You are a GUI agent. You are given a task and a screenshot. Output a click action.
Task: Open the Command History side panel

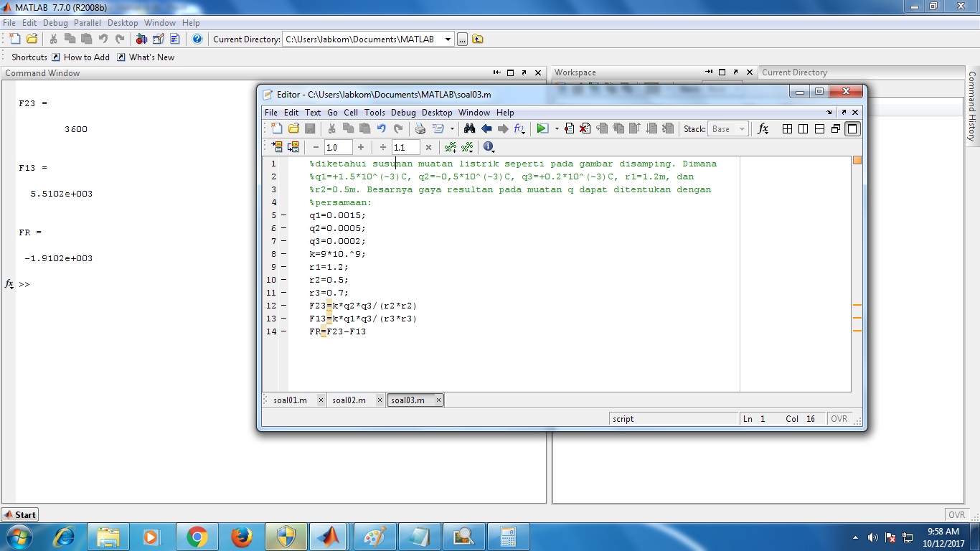(972, 106)
